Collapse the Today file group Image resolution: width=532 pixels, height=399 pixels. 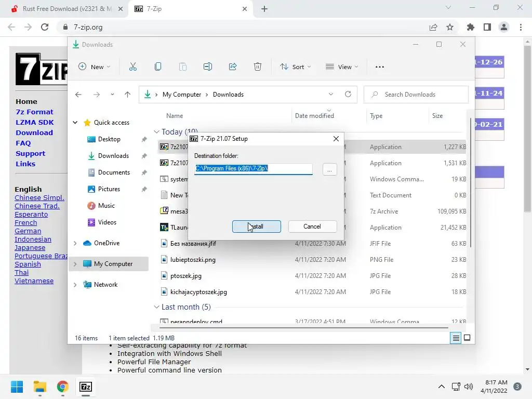[156, 131]
